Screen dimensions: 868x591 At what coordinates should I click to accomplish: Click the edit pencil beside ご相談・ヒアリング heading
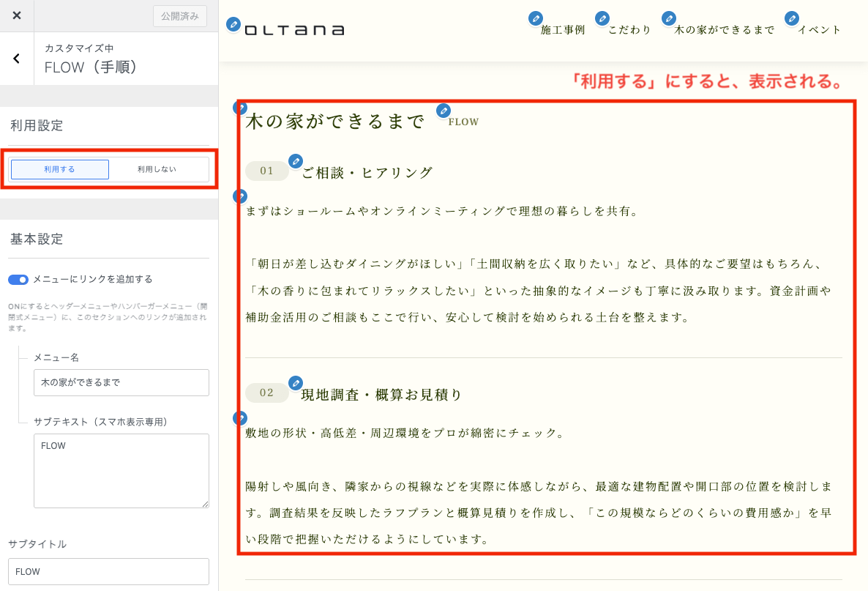tap(296, 161)
